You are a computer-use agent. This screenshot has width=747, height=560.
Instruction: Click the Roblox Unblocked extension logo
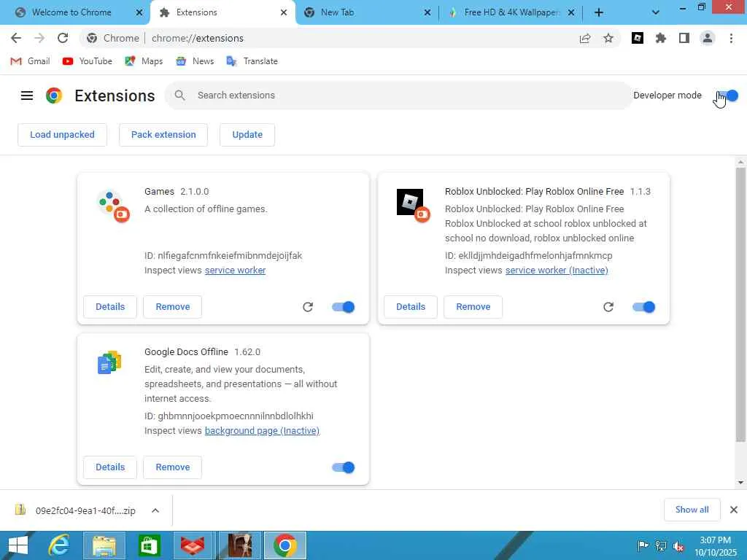point(413,205)
